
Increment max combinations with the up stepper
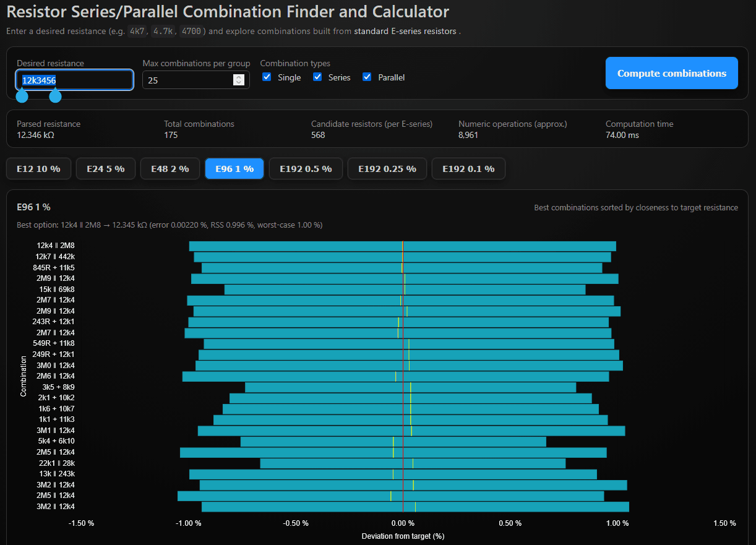pyautogui.click(x=239, y=77)
